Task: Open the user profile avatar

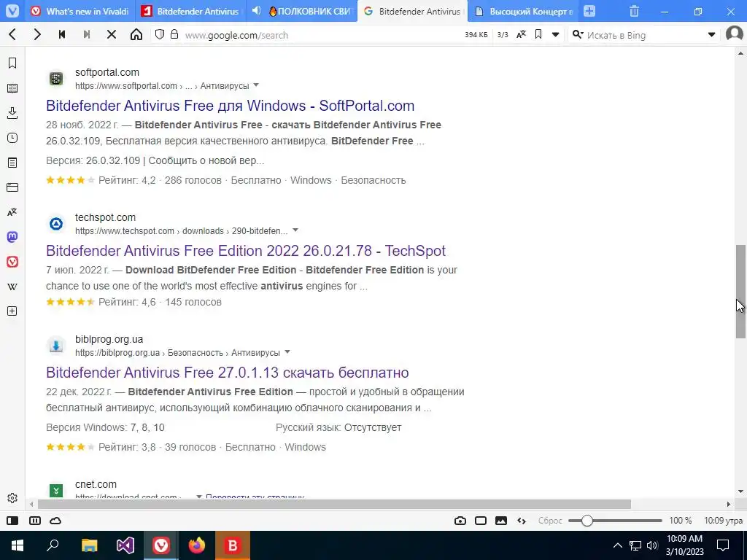Action: (735, 34)
